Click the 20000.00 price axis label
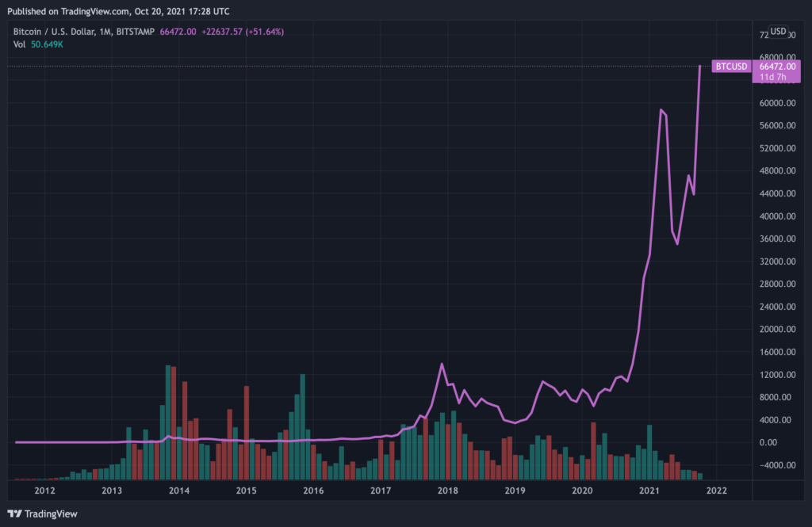Screen dimensions: 812x527 point(777,329)
